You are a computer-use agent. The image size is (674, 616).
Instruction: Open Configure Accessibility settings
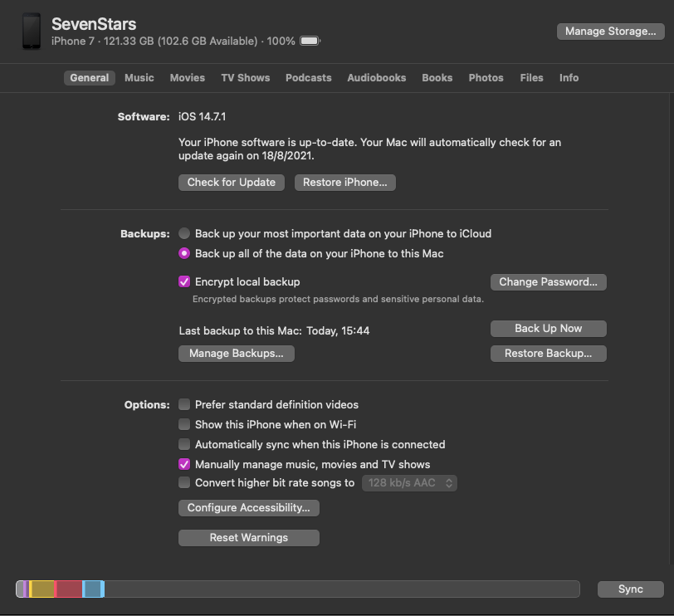coord(248,508)
